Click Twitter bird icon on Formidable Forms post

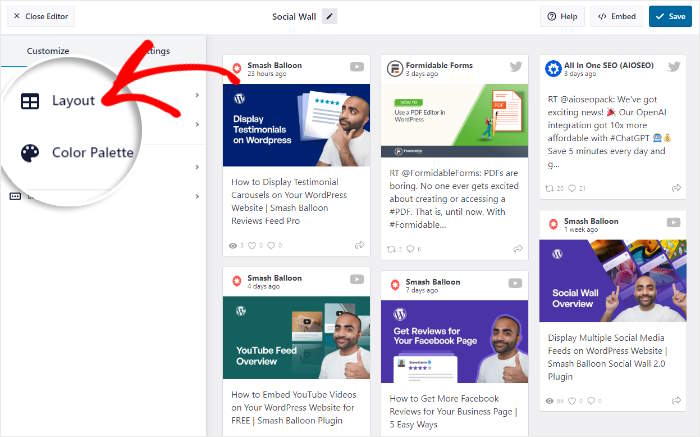pyautogui.click(x=516, y=67)
